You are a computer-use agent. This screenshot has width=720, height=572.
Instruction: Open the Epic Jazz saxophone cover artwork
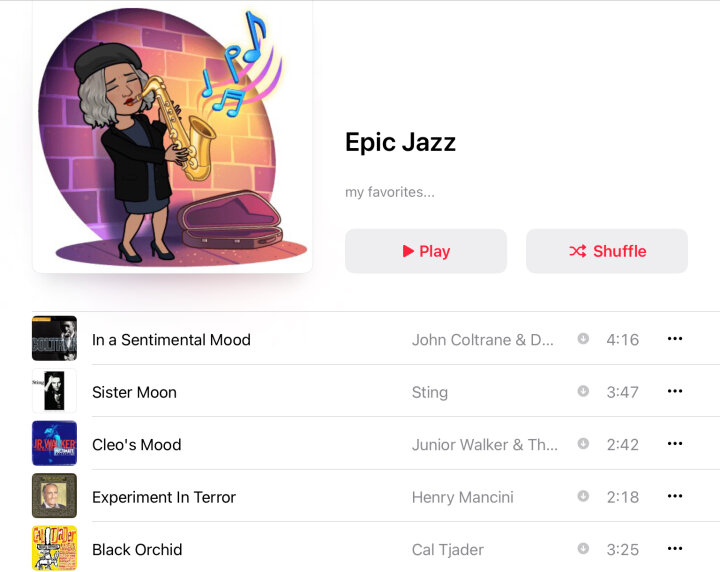tap(173, 136)
